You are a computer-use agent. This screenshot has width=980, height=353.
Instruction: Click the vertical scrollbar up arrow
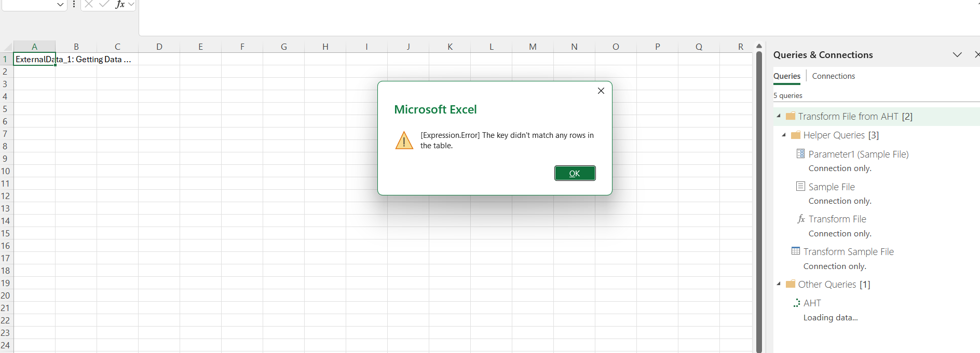[759, 46]
